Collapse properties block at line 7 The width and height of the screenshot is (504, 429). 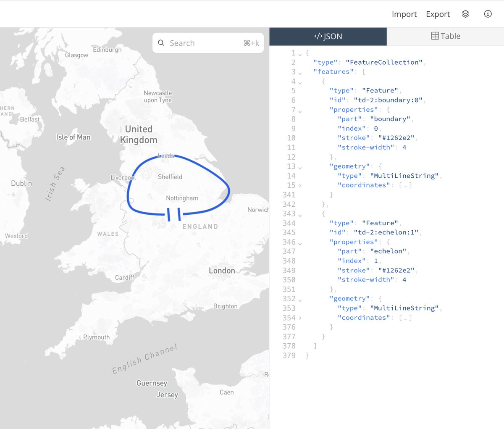[x=300, y=111]
